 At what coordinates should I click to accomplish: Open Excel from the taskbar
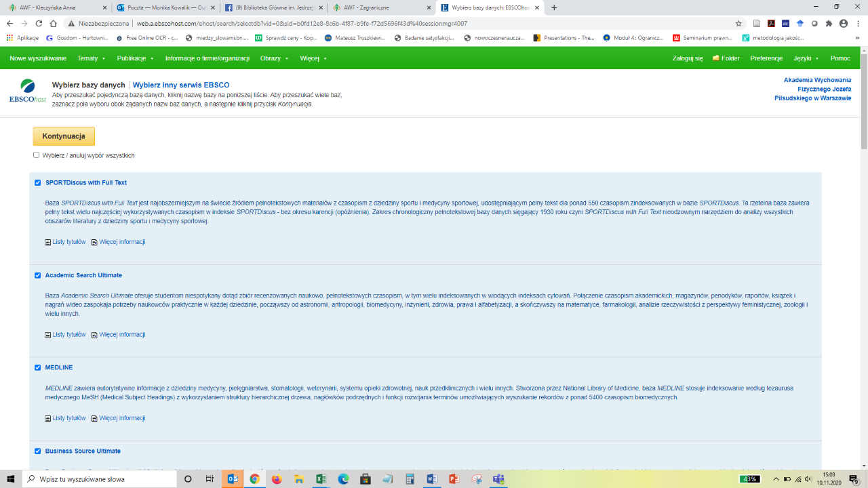click(321, 479)
